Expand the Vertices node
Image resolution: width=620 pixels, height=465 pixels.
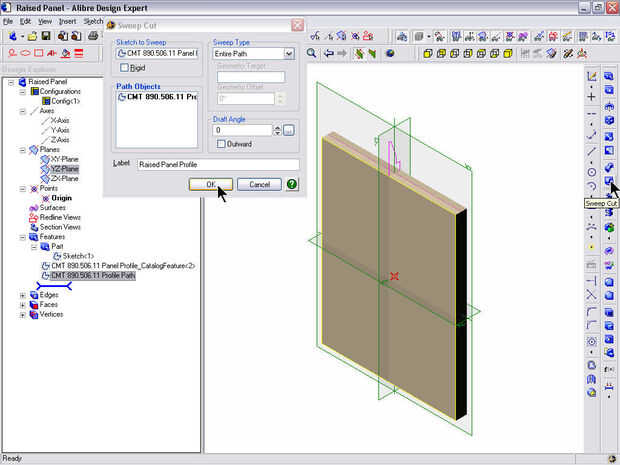pos(23,315)
